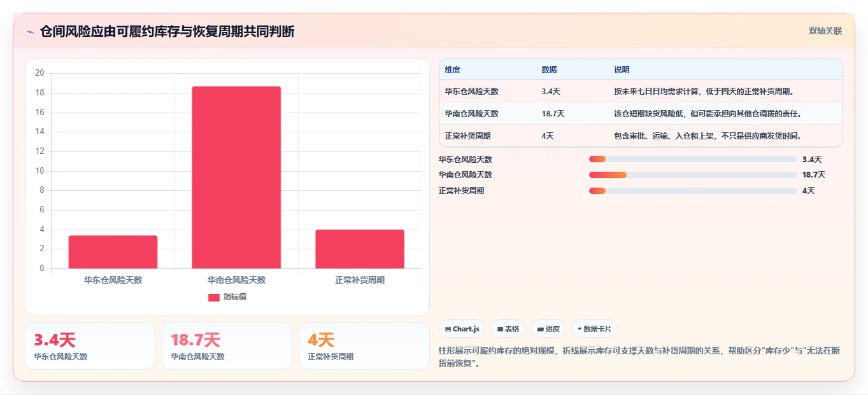Viewport: 868px width, 395px height.
Task: Click the 华南仓风险天数 progress bar
Action: click(693, 175)
